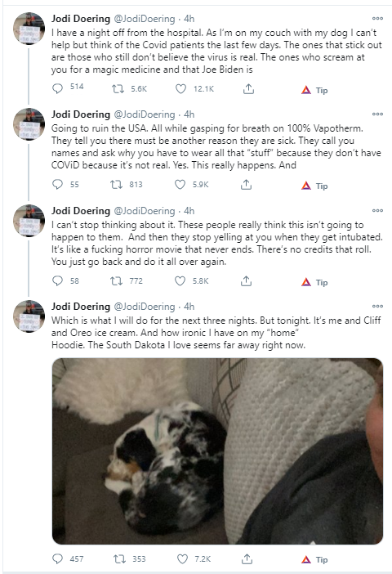Tip the author on the first tweet

click(314, 90)
